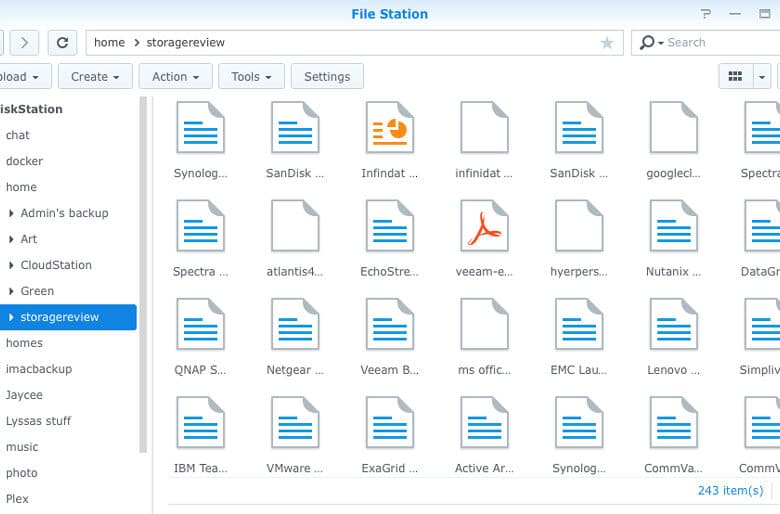
Task: Click the DiskStation root label
Action: point(31,109)
